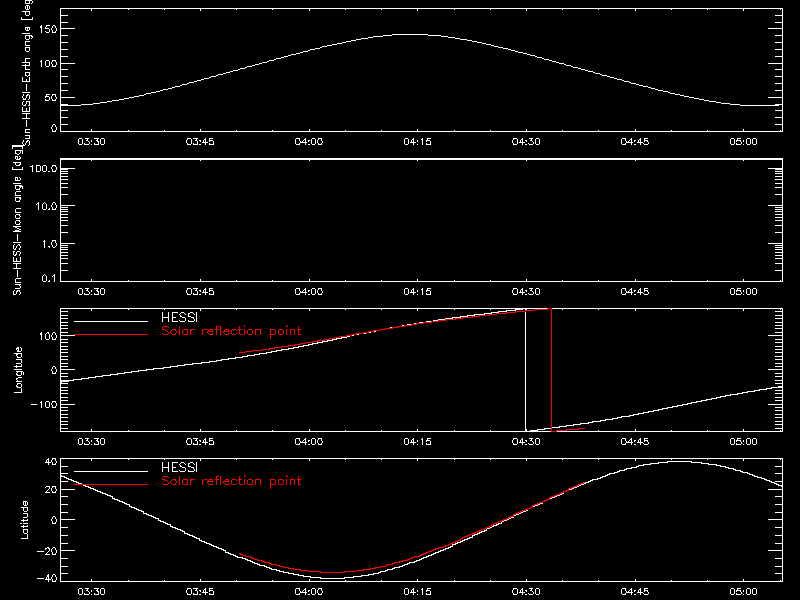Click 04:15 time label under Latitude plot
This screenshot has width=800, height=600.
(417, 591)
